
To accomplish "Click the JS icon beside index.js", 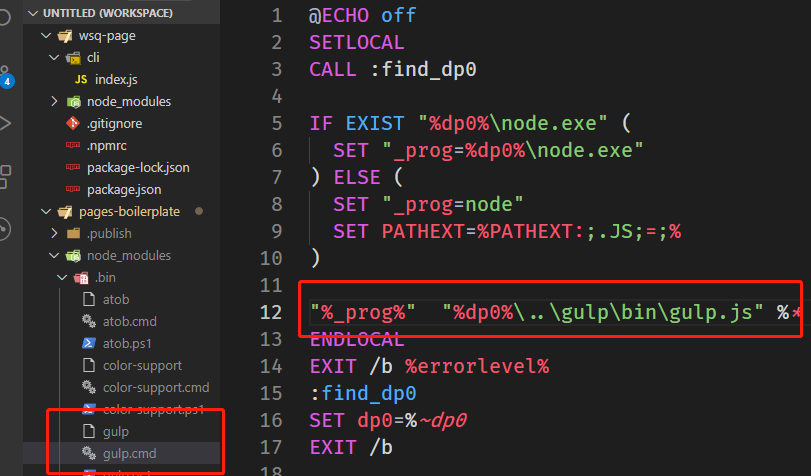I will tap(81, 80).
